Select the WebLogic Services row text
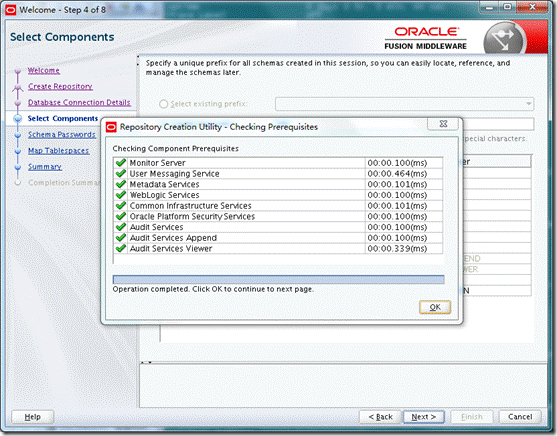Viewport: 557px width, 436px height. coord(164,195)
